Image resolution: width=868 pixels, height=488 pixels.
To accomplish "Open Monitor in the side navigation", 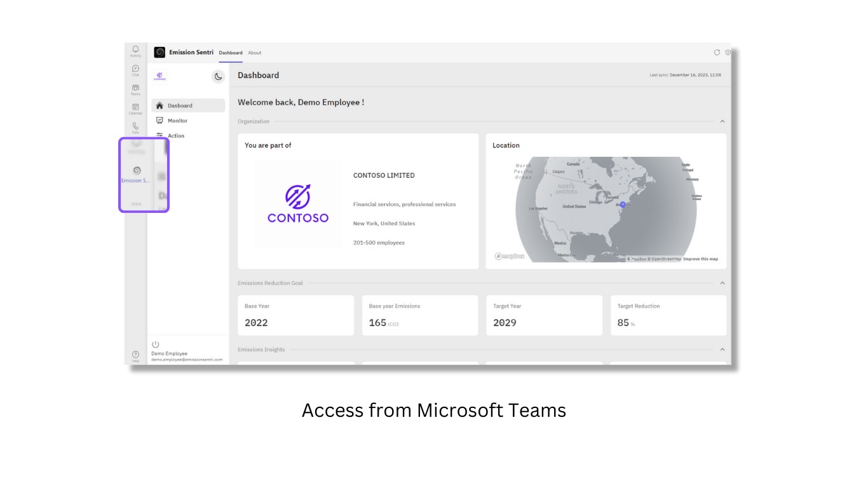I will tap(188, 120).
